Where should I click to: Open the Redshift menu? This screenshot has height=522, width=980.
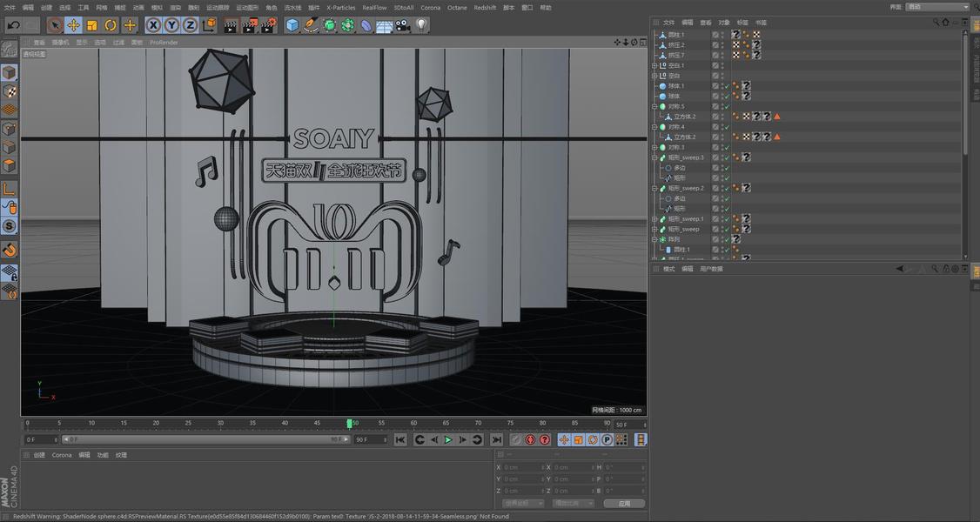click(x=485, y=8)
